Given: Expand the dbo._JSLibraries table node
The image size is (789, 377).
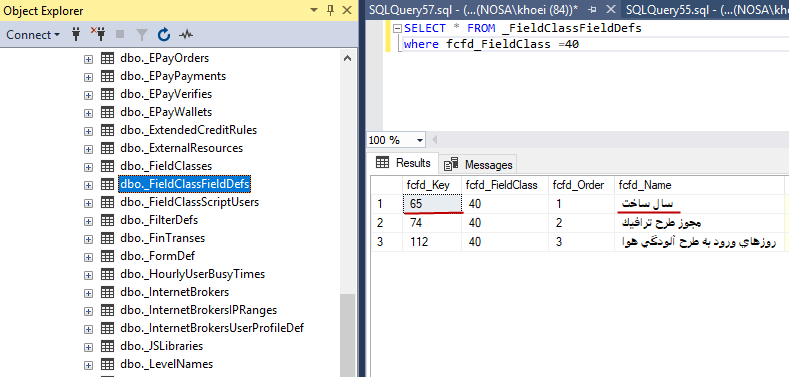Looking at the screenshot, I should (x=88, y=347).
